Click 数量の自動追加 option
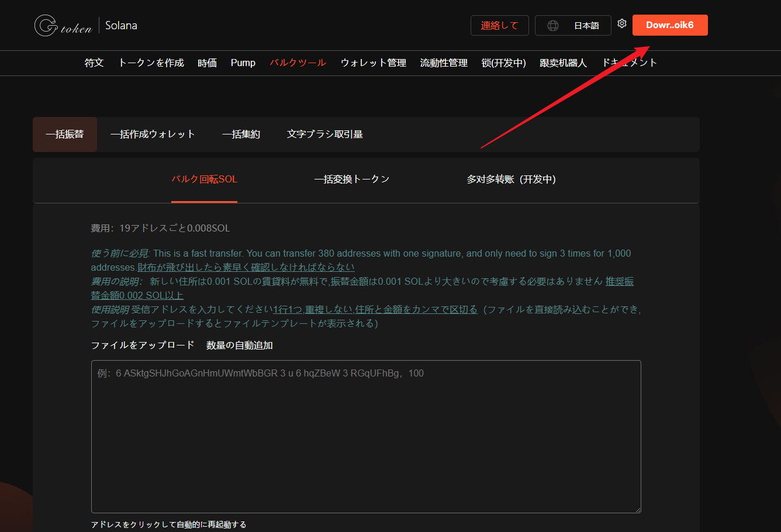The image size is (781, 532). [239, 346]
